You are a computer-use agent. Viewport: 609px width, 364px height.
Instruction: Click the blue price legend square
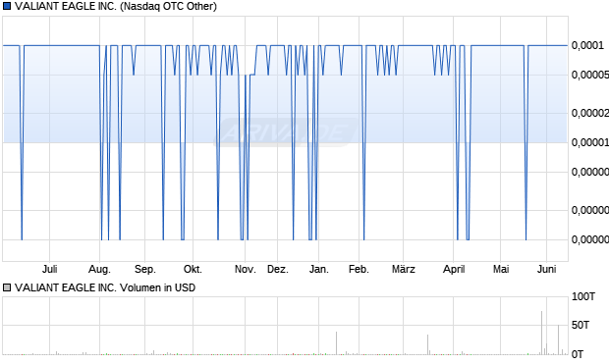tap(7, 6)
